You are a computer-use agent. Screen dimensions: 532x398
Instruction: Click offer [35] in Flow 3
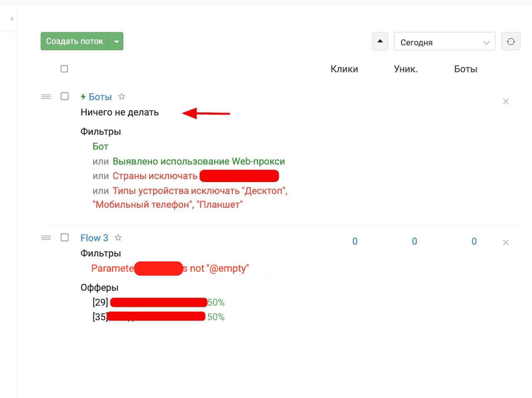158,317
